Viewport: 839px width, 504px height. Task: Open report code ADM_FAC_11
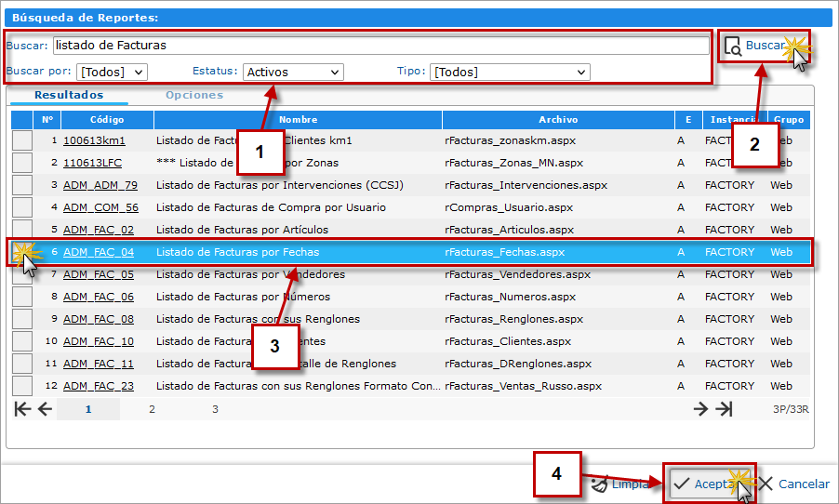point(99,364)
